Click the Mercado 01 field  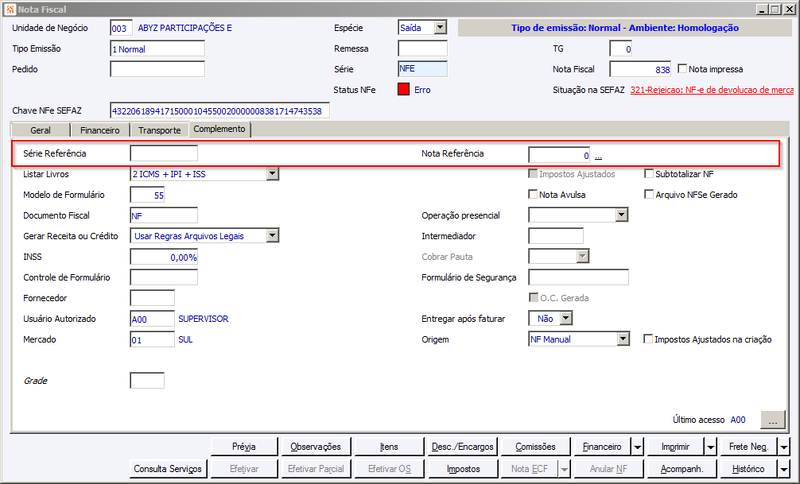[x=152, y=339]
